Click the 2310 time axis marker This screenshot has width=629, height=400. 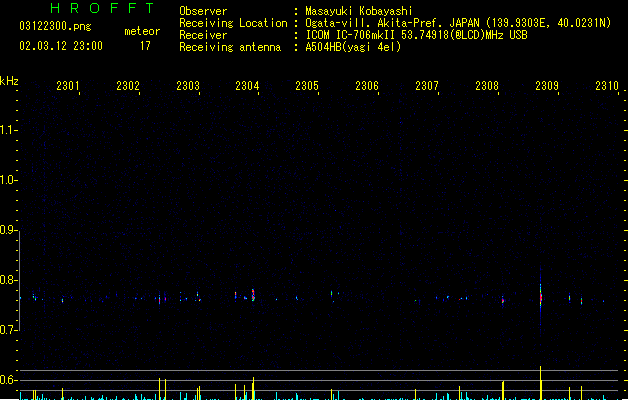[607, 86]
